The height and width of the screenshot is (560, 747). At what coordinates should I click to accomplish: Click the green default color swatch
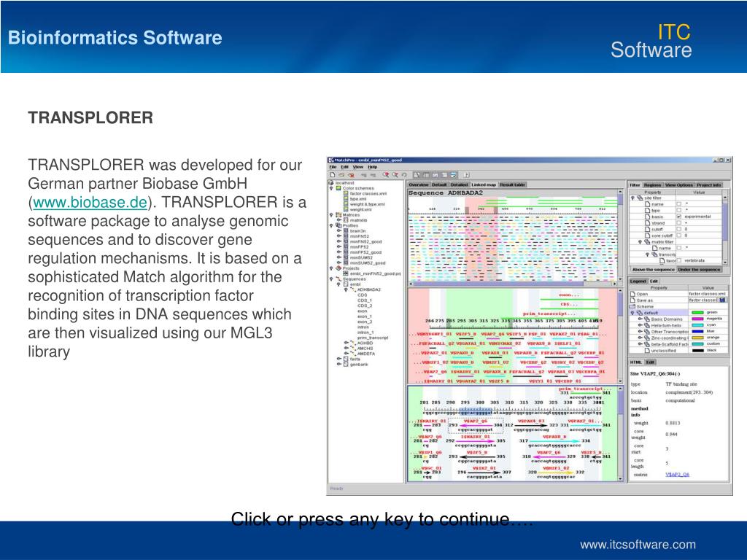[698, 313]
